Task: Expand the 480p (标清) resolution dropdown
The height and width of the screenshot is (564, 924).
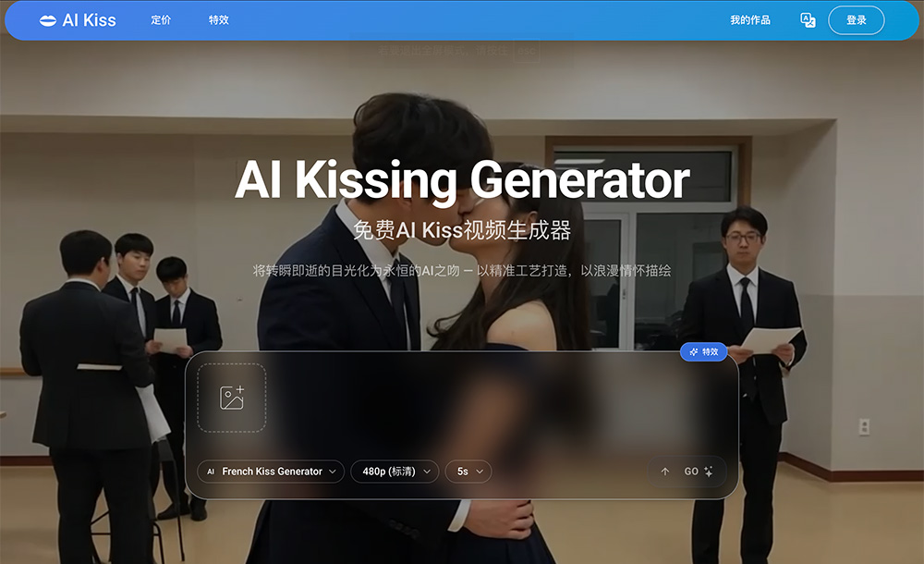Action: click(395, 472)
